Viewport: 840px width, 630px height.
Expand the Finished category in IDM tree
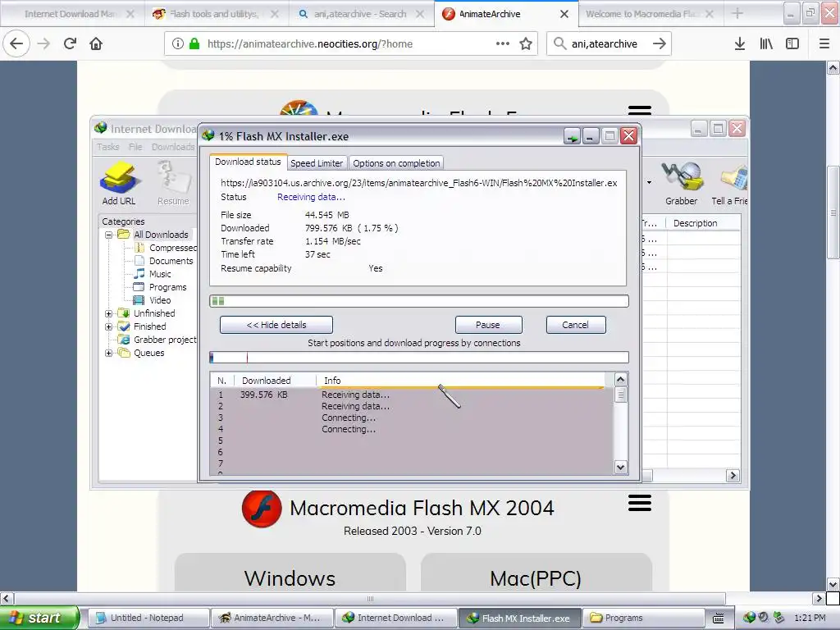[x=109, y=326]
